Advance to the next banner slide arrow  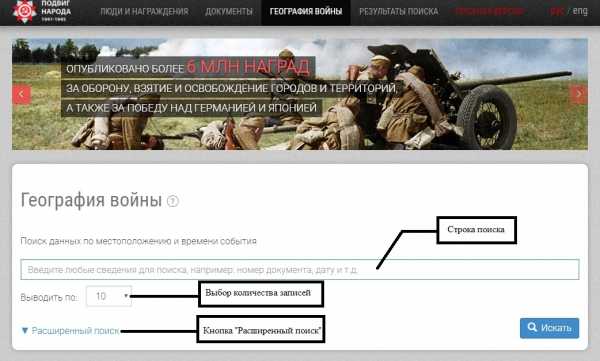click(579, 94)
